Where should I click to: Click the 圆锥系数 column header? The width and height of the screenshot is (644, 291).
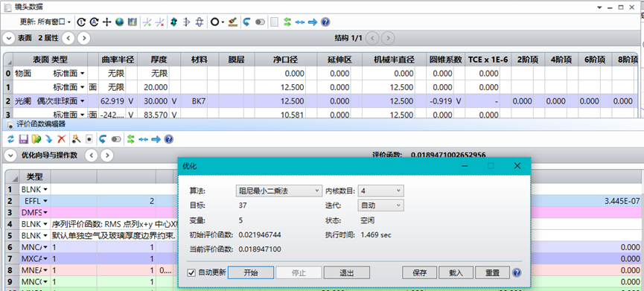pos(446,60)
